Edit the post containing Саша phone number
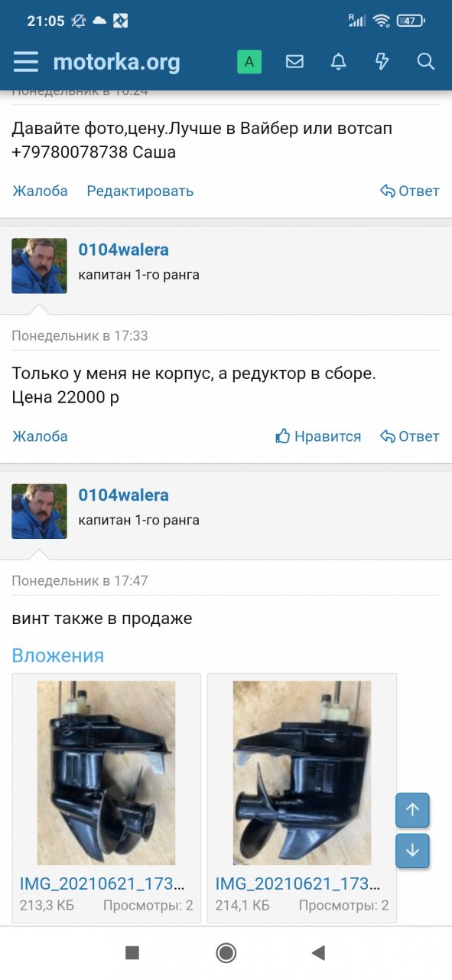This screenshot has width=452, height=980. (x=140, y=191)
